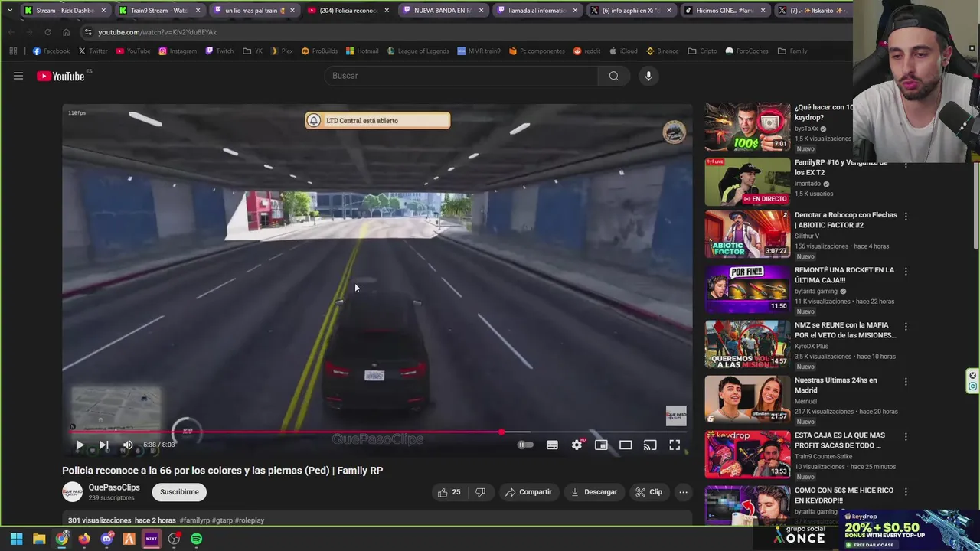Mute the video volume speaker
This screenshot has height=551, width=980.
128,445
